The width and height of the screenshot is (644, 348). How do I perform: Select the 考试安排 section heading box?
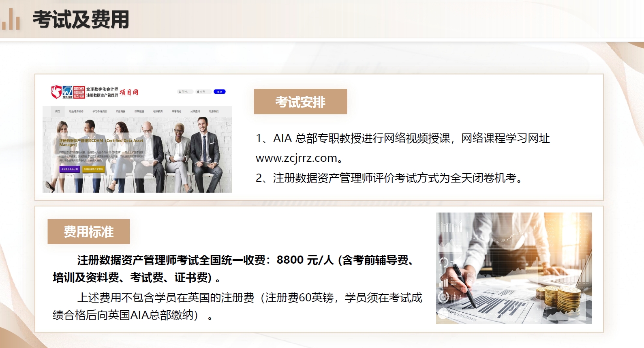(x=300, y=102)
